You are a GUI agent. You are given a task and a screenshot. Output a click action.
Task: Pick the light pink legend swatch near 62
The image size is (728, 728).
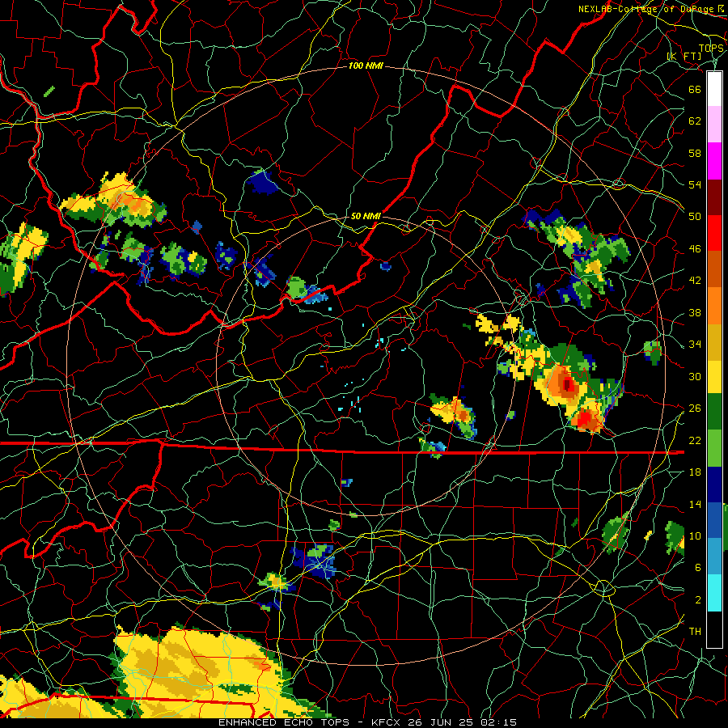click(714, 125)
